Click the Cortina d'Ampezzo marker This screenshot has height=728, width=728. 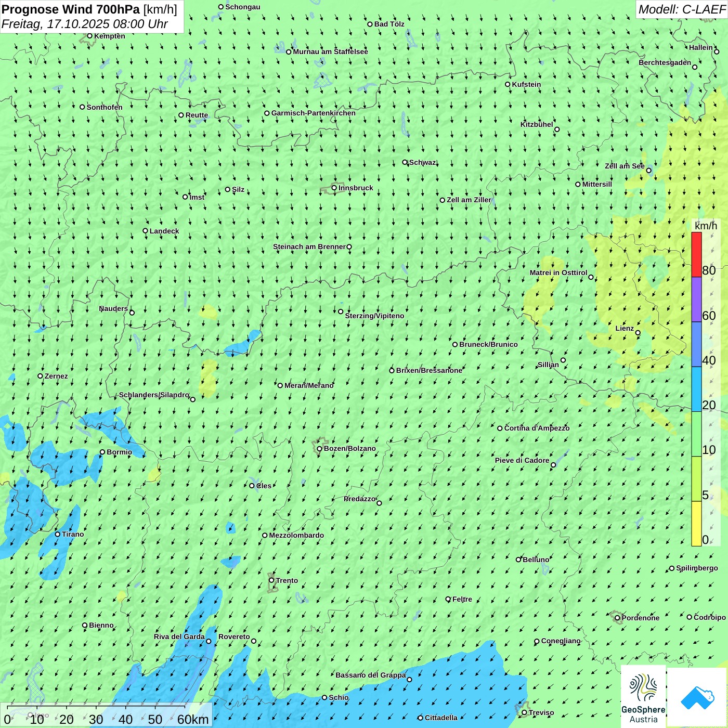[x=500, y=428]
